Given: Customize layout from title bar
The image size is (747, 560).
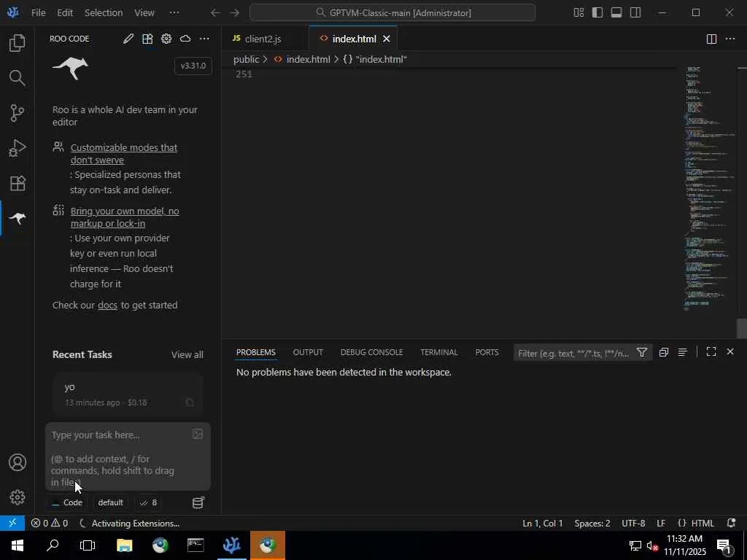Looking at the screenshot, I should pyautogui.click(x=578, y=13).
